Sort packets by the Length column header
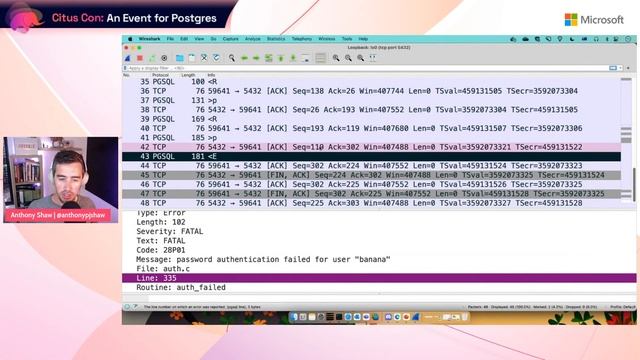 pyautogui.click(x=188, y=75)
